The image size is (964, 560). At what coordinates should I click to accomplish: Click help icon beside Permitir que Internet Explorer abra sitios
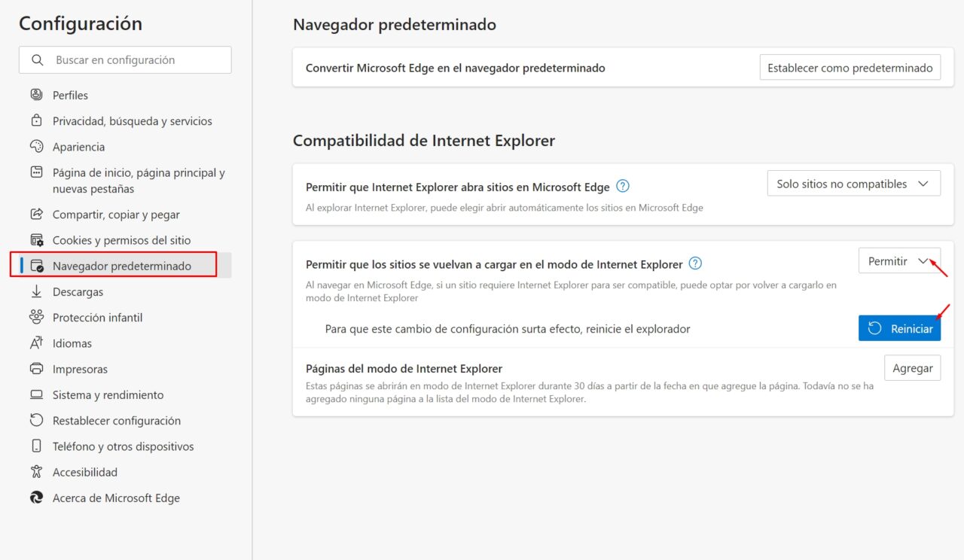pyautogui.click(x=623, y=186)
